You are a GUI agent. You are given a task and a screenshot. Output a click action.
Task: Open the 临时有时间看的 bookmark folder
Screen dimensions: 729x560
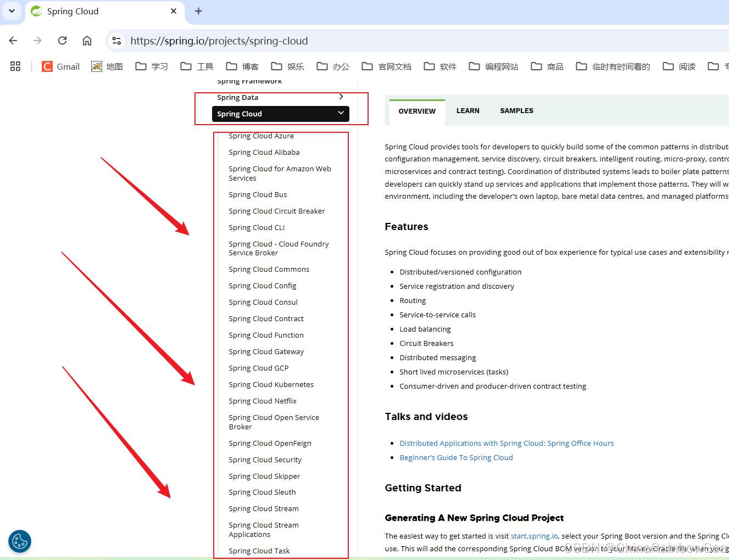coord(613,66)
